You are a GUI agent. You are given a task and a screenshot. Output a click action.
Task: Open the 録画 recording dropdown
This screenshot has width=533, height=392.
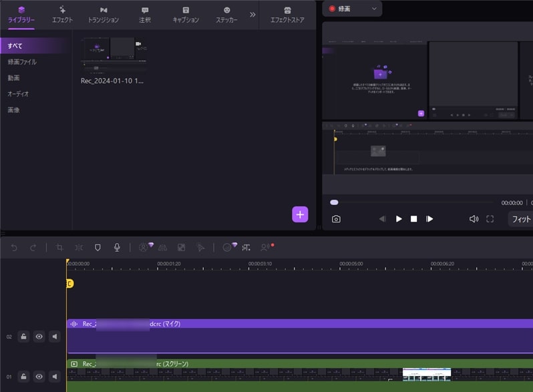pos(352,9)
